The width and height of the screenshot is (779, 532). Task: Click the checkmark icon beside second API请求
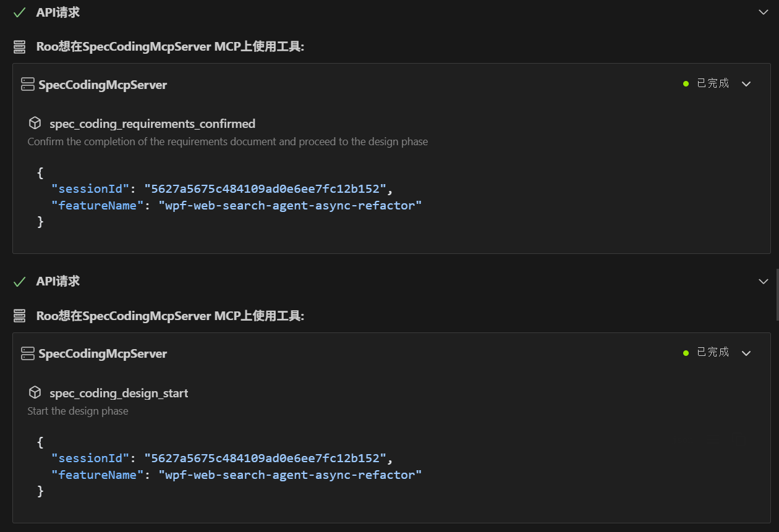pyautogui.click(x=19, y=282)
